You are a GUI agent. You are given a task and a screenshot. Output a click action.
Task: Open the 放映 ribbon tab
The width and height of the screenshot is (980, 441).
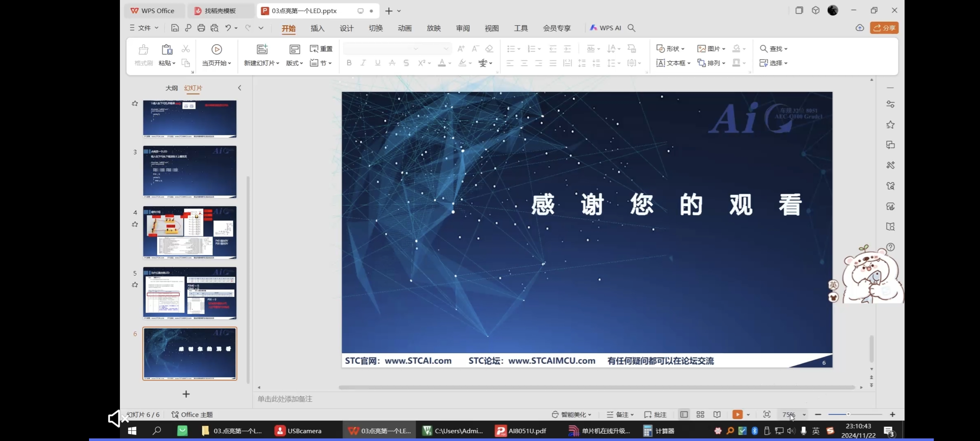pyautogui.click(x=433, y=28)
